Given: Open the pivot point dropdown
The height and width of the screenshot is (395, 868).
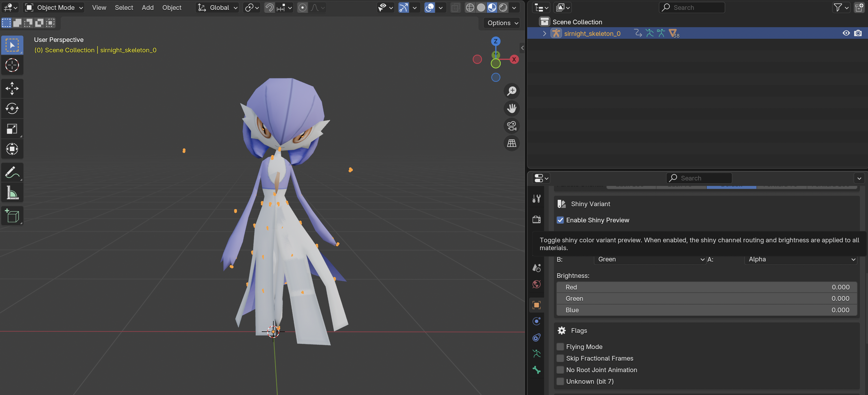Looking at the screenshot, I should 252,8.
